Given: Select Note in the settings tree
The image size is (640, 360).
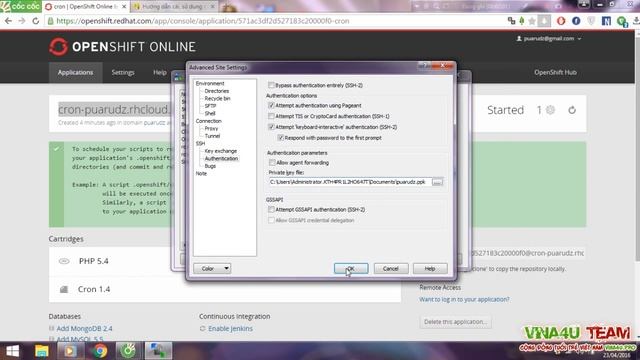Looking at the screenshot, I should pyautogui.click(x=201, y=173).
